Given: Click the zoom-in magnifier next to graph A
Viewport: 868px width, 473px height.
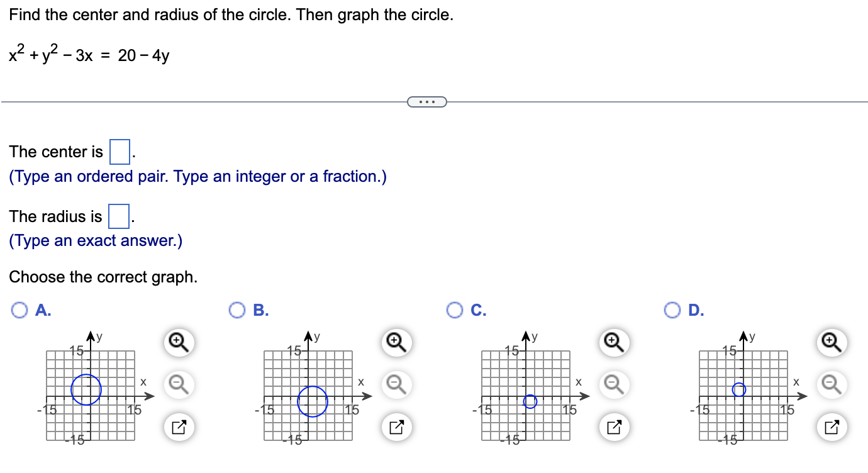Looking at the screenshot, I should tap(178, 342).
